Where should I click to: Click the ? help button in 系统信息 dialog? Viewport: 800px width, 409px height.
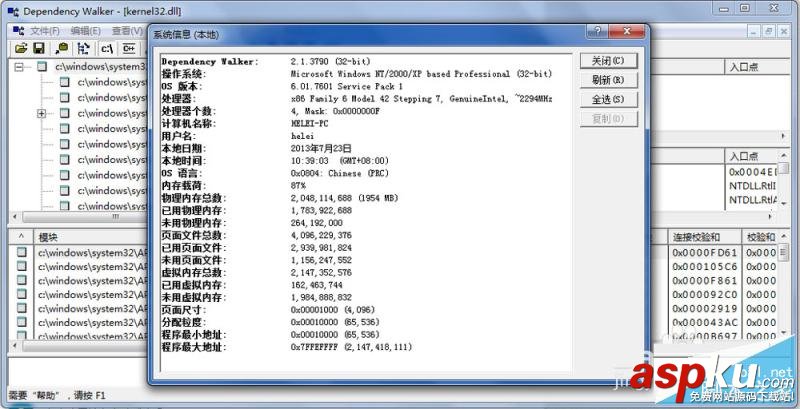point(598,32)
